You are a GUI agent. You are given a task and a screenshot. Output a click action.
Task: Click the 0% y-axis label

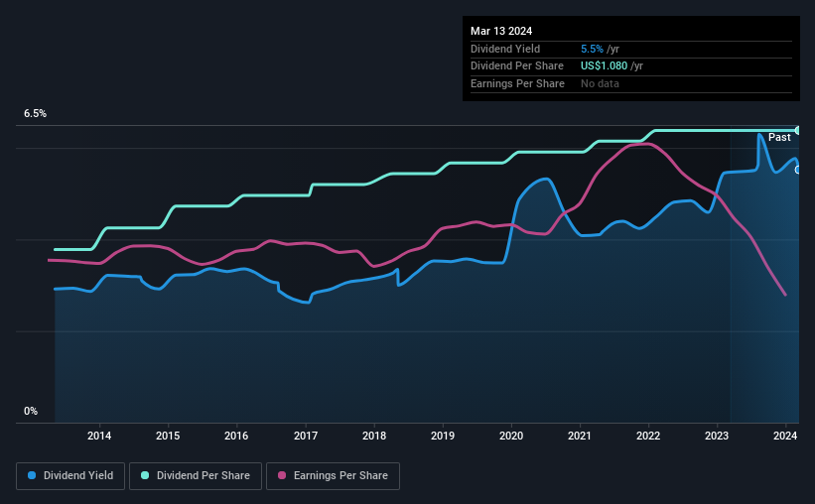coord(31,411)
